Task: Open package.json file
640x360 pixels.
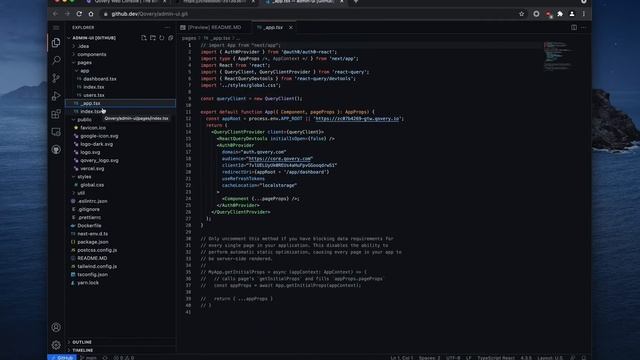Action: click(x=93, y=242)
